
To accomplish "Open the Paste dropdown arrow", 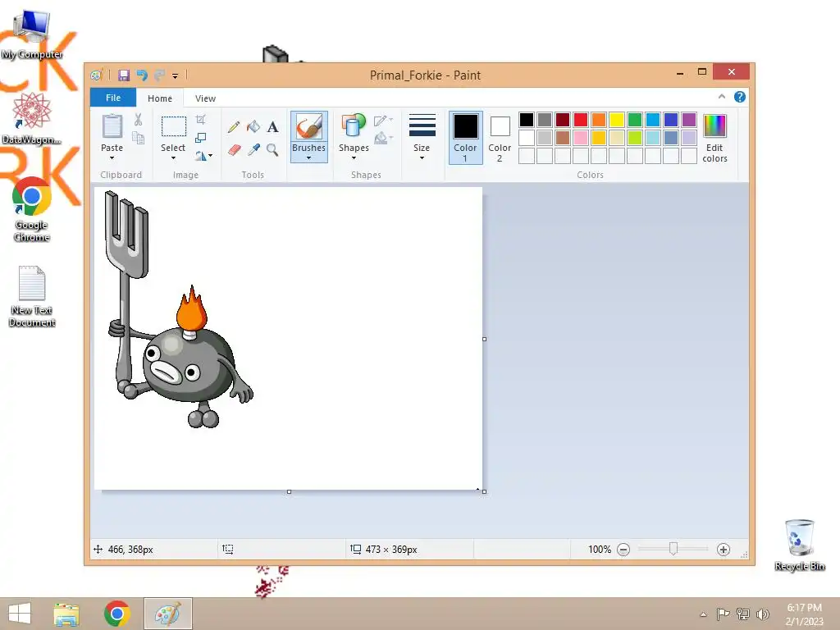I will tap(112, 158).
